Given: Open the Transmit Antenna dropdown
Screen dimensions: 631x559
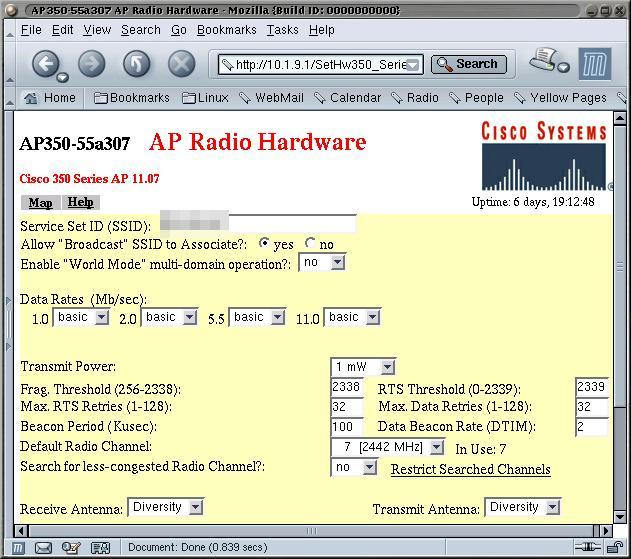Looking at the screenshot, I should point(523,507).
